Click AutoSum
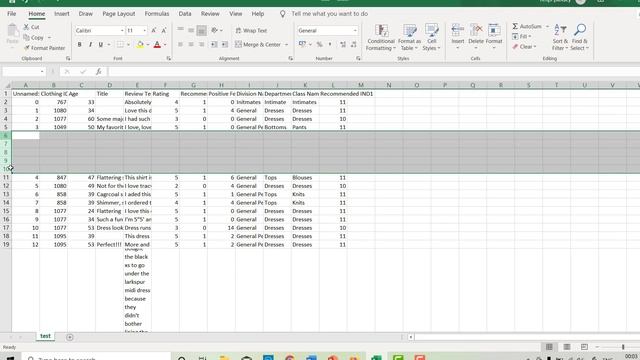Image resolution: width=640 pixels, height=360 pixels. click(527, 27)
